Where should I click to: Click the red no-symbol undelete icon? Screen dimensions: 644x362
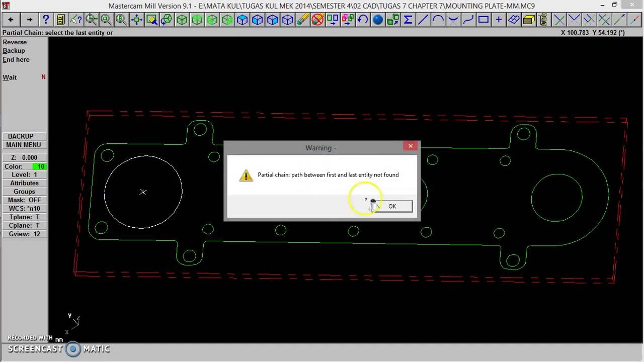[x=317, y=20]
